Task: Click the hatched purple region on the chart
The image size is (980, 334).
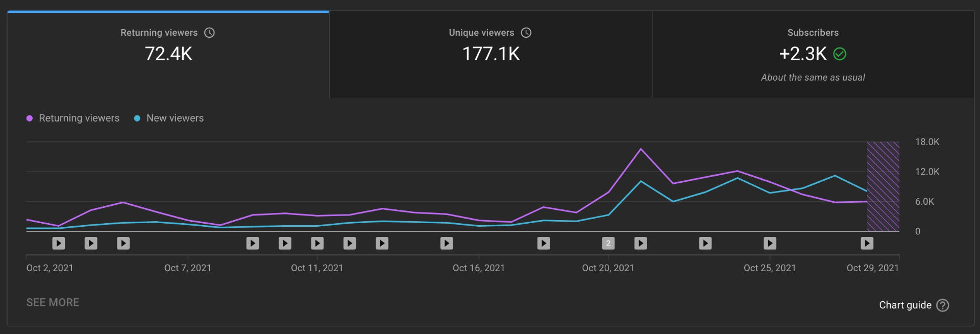Action: [883, 186]
